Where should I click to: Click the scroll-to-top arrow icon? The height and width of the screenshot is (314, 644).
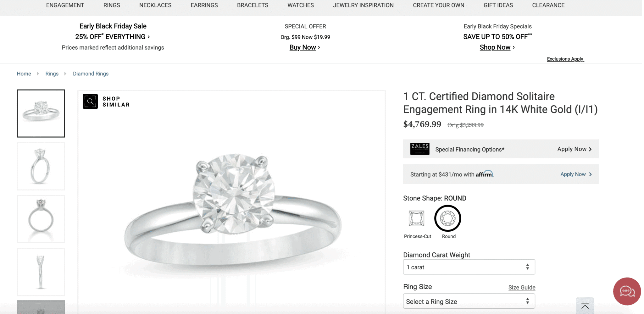pyautogui.click(x=585, y=306)
